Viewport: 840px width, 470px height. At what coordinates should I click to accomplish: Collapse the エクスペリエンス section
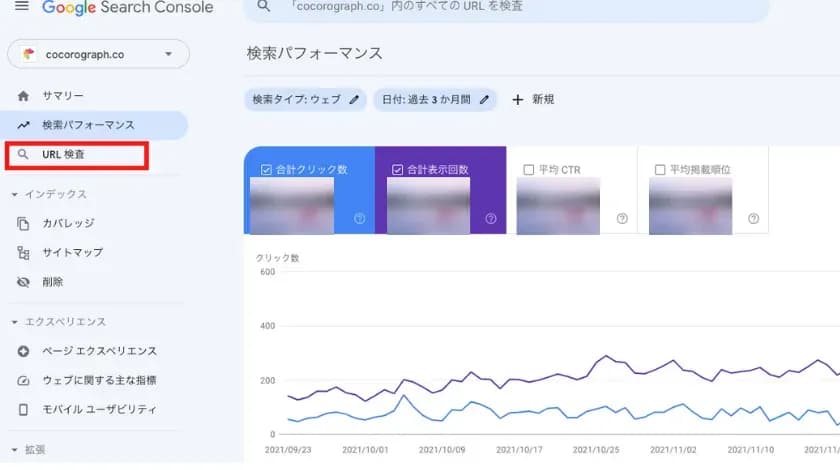pos(14,322)
